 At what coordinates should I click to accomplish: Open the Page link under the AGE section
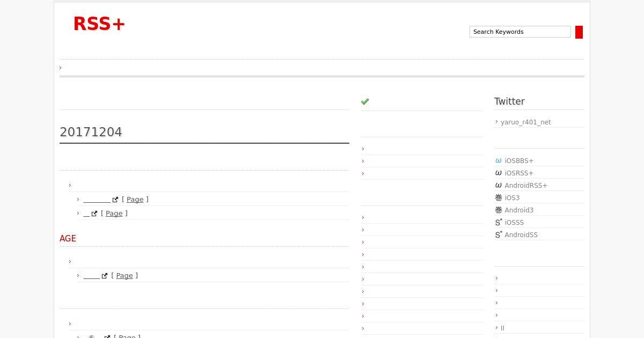click(125, 276)
